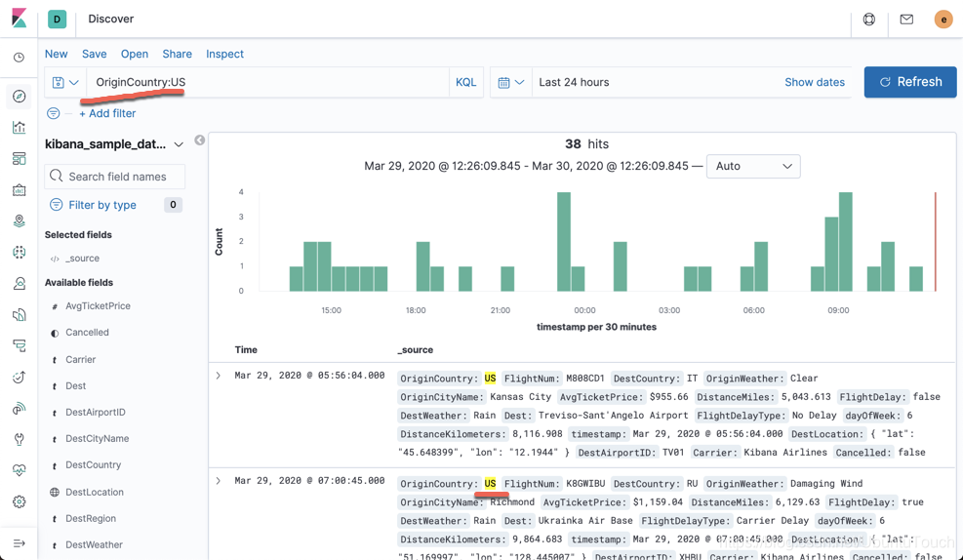
Task: Open the help lifebuoy icon
Action: coord(869,20)
